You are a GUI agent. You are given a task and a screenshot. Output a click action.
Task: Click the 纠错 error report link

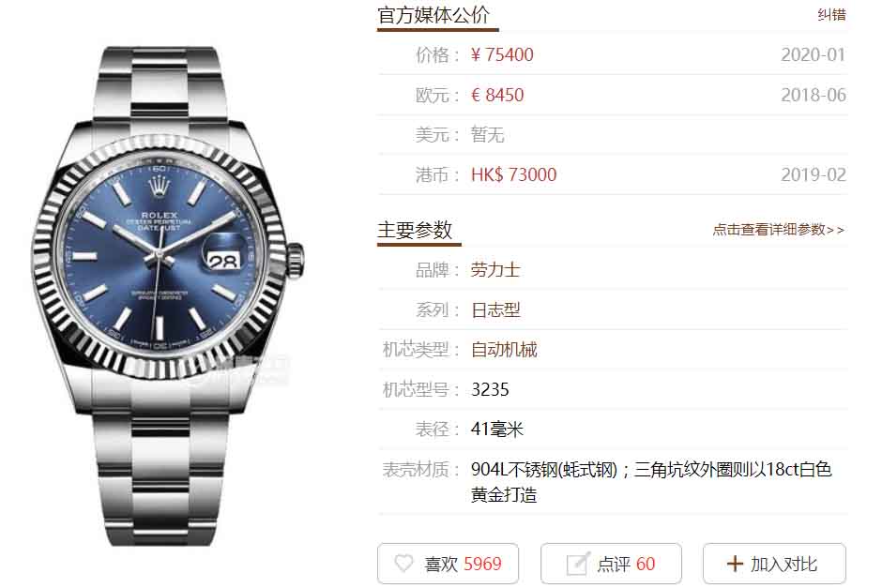coord(831,15)
